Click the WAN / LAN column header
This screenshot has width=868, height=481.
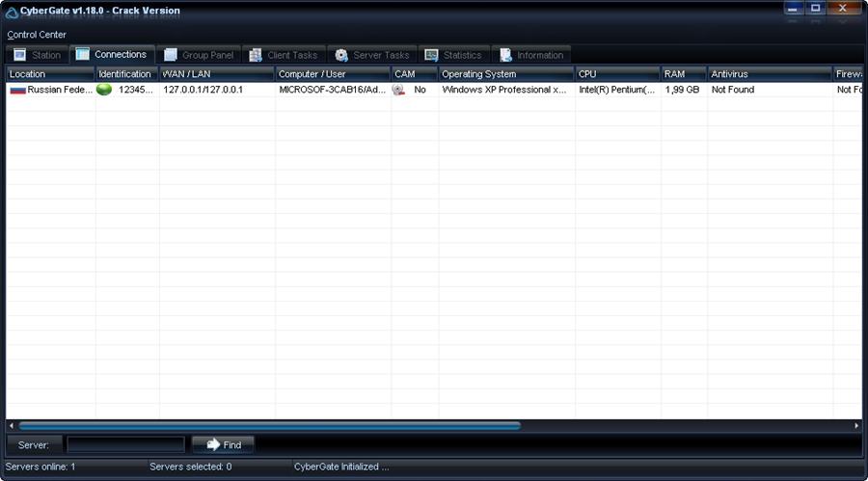tap(217, 73)
